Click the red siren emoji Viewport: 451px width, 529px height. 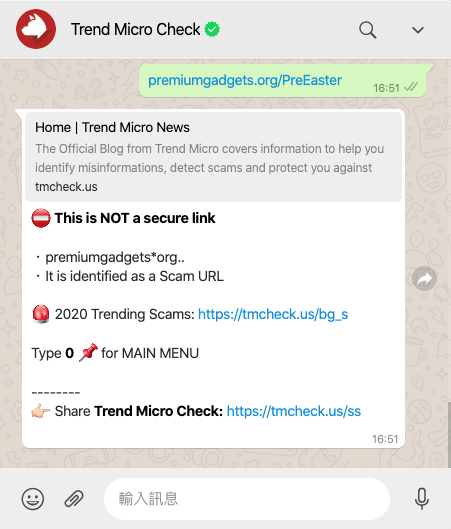click(x=41, y=314)
